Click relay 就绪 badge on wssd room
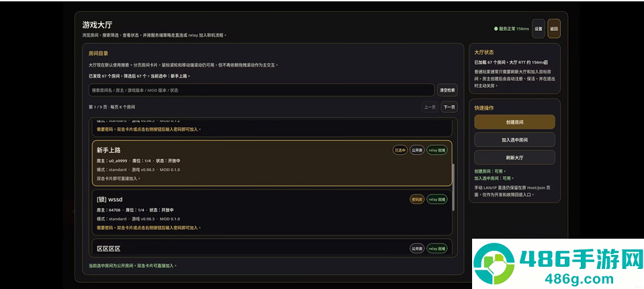 (x=437, y=199)
